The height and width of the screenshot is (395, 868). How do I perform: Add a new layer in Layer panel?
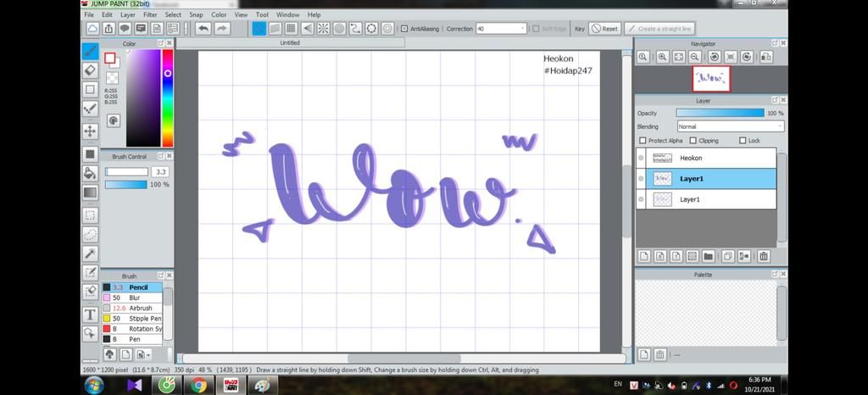(x=644, y=256)
